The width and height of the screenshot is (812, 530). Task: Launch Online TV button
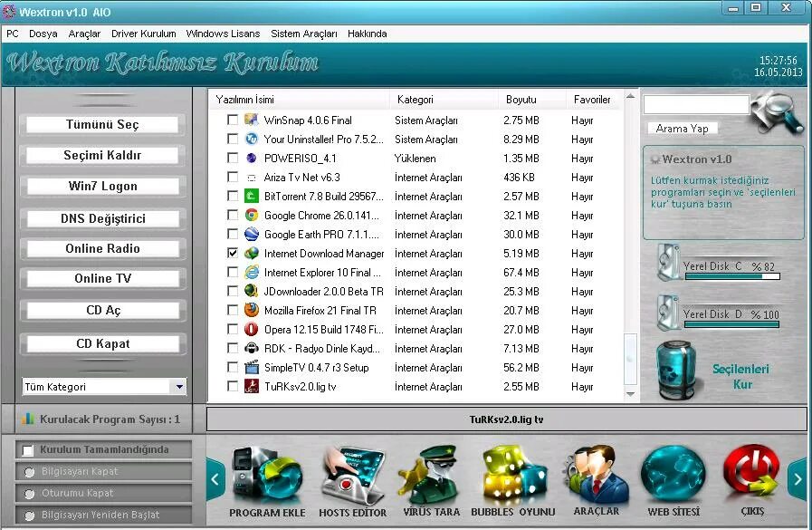point(102,279)
